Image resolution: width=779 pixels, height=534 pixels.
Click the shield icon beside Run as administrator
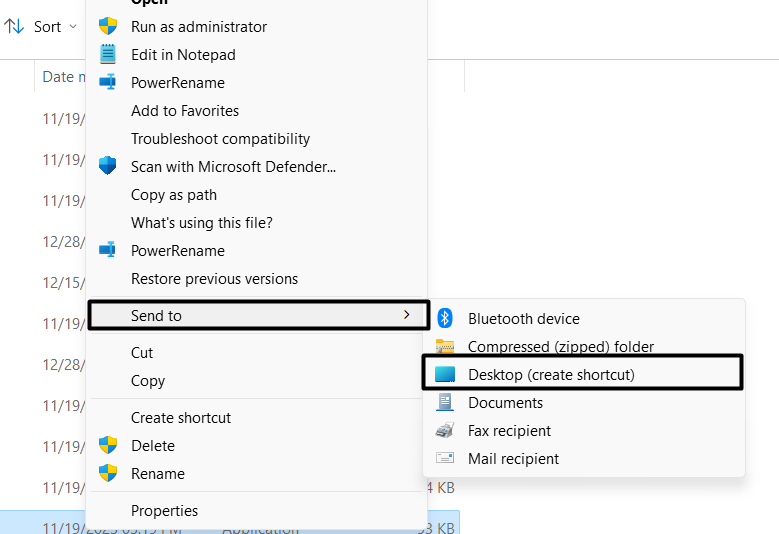pos(108,27)
